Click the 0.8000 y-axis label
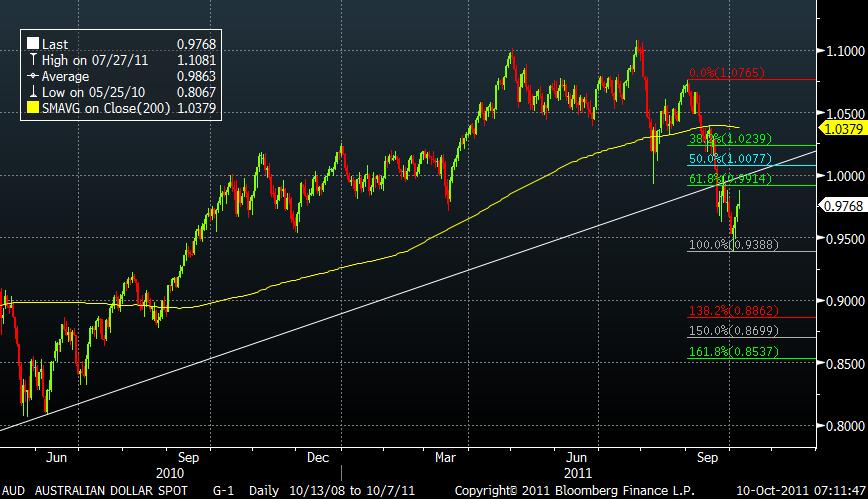Screen dimensions: 868x499 click(x=845, y=426)
